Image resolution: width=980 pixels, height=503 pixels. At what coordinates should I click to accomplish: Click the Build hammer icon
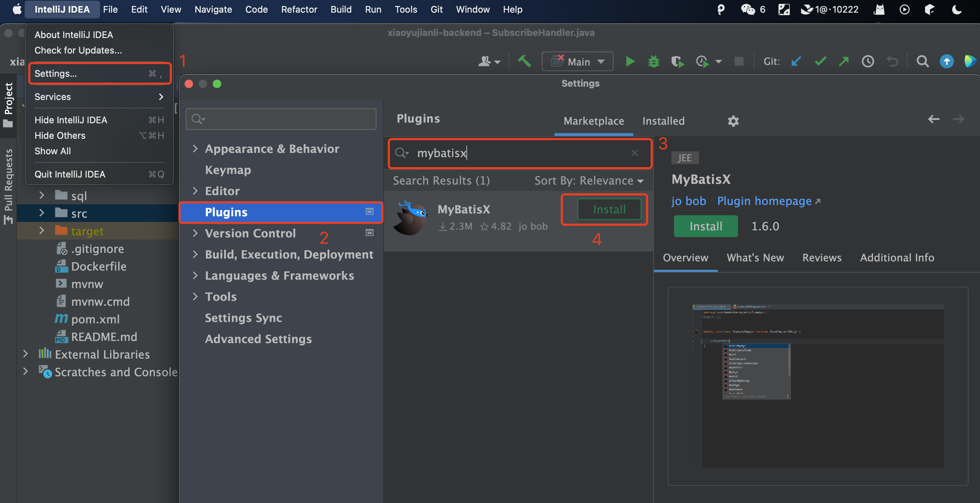pyautogui.click(x=524, y=61)
